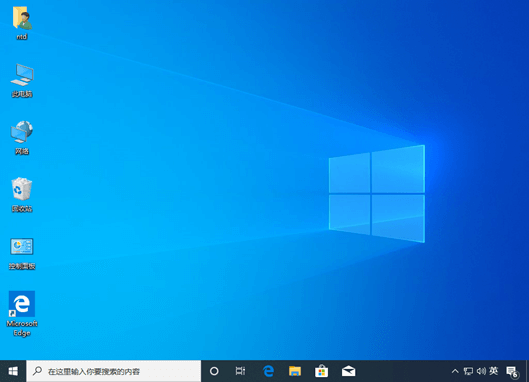Toggle the 英 input method indicator
The image size is (529, 382).
tap(494, 371)
